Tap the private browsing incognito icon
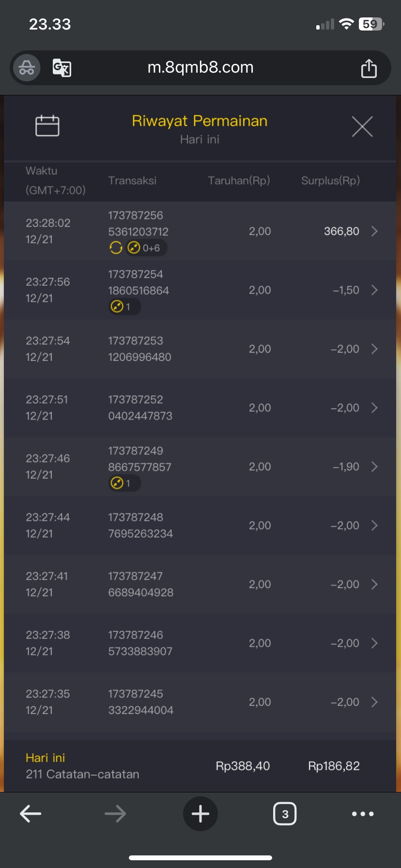This screenshot has height=868, width=401. tap(27, 68)
